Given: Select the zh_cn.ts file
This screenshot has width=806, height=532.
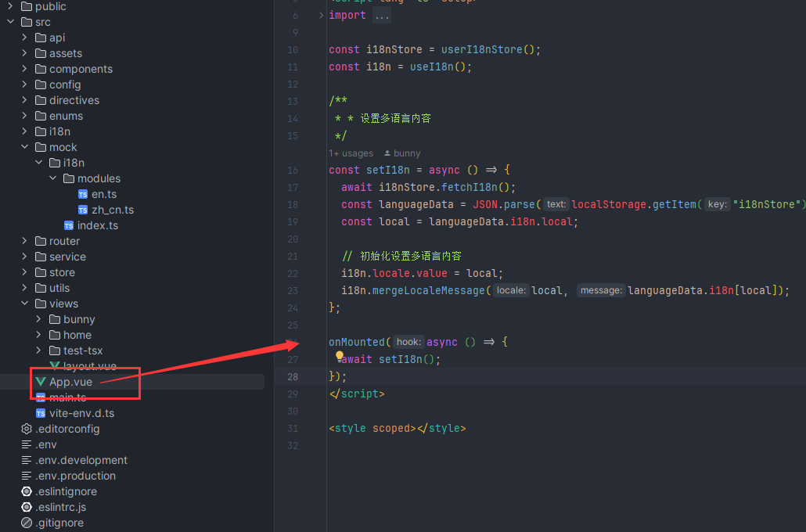Looking at the screenshot, I should (113, 210).
